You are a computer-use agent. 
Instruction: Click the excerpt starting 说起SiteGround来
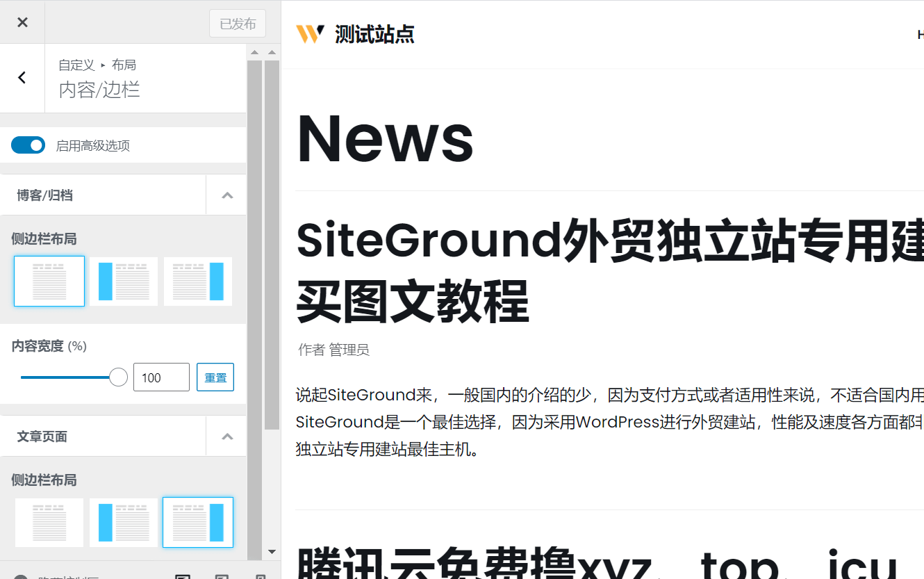click(610, 422)
